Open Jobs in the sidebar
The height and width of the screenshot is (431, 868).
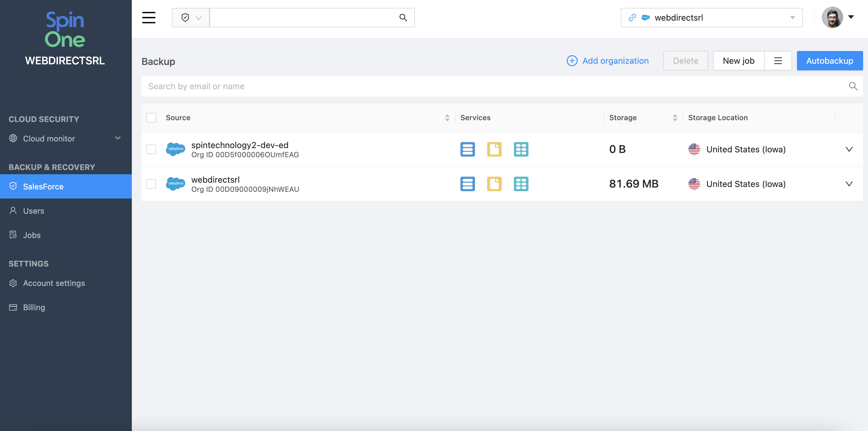32,235
